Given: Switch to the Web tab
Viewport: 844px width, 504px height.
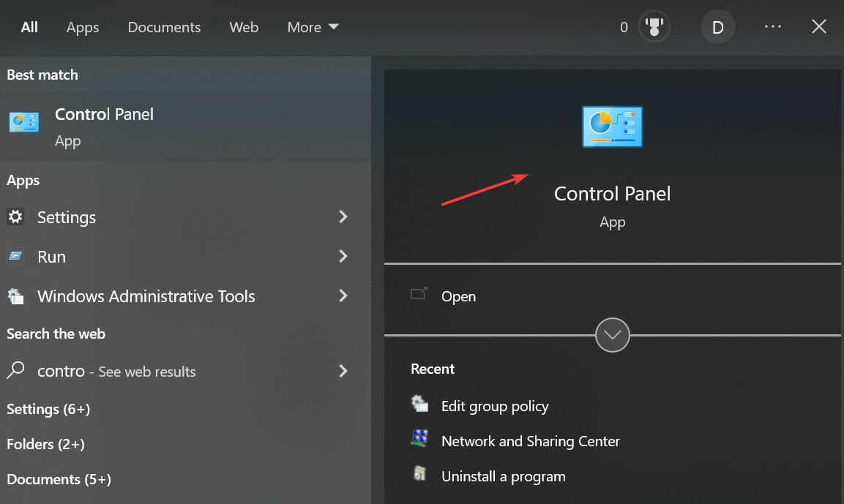Looking at the screenshot, I should [244, 27].
